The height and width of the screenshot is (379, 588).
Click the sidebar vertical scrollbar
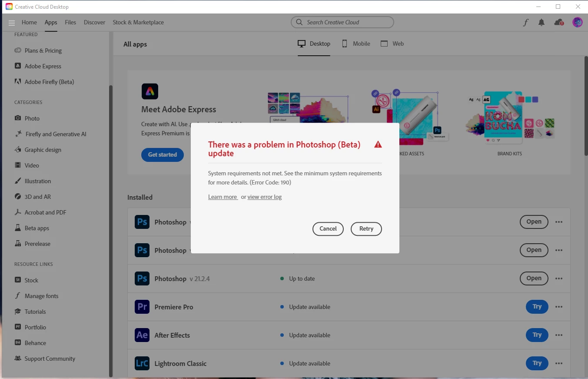(111, 231)
